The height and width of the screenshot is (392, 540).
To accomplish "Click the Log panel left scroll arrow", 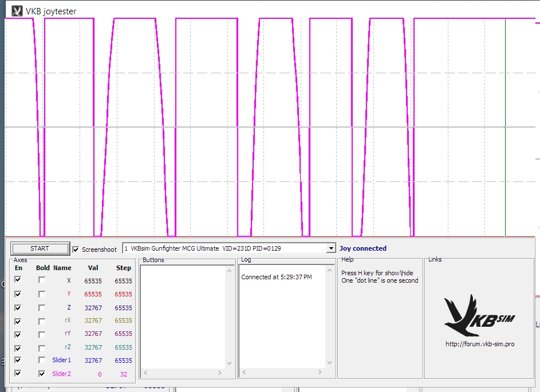I will (x=244, y=373).
